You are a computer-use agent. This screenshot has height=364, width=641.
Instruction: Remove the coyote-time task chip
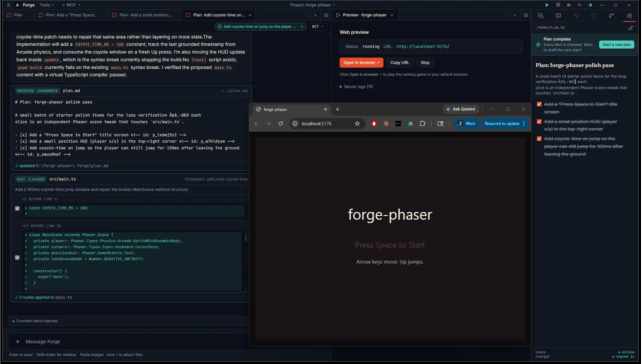pyautogui.click(x=302, y=26)
